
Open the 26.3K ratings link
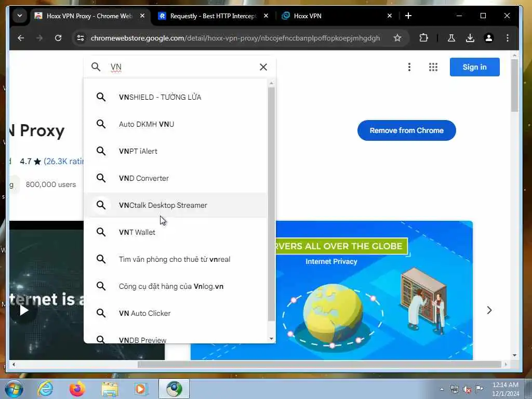pyautogui.click(x=64, y=161)
